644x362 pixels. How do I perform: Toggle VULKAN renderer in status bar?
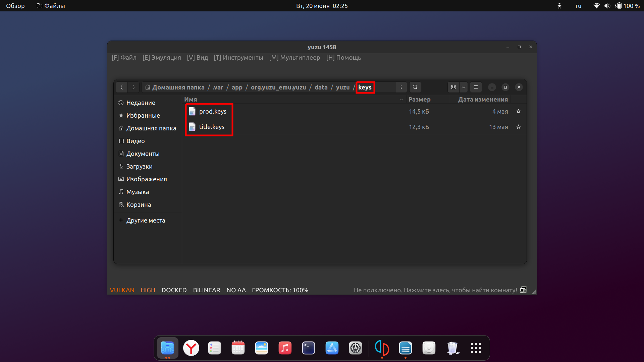(122, 290)
